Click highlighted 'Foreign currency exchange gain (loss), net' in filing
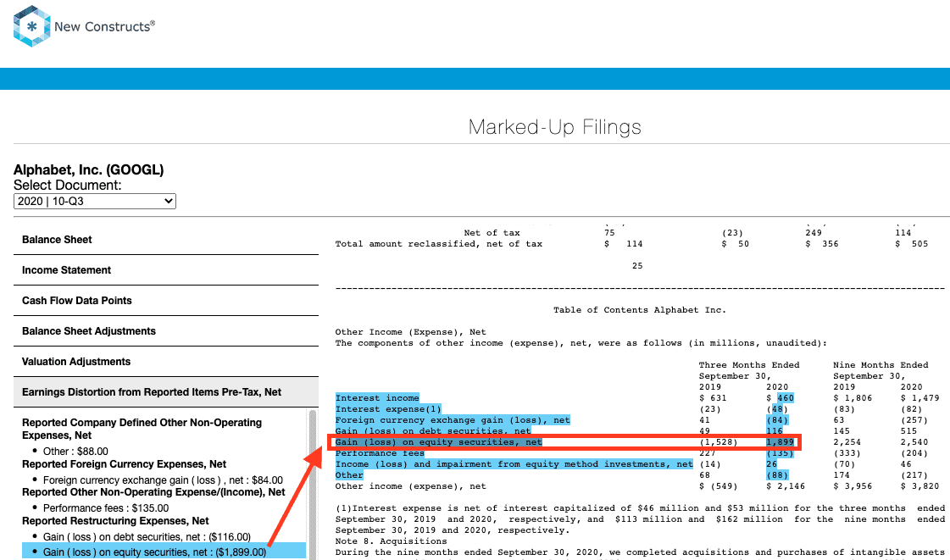Image resolution: width=950 pixels, height=560 pixels. click(453, 420)
